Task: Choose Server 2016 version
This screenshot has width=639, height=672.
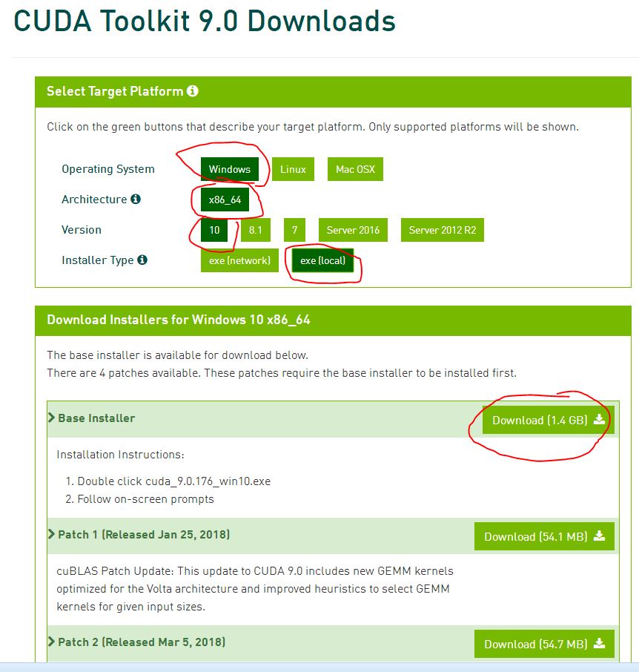Action: (353, 230)
